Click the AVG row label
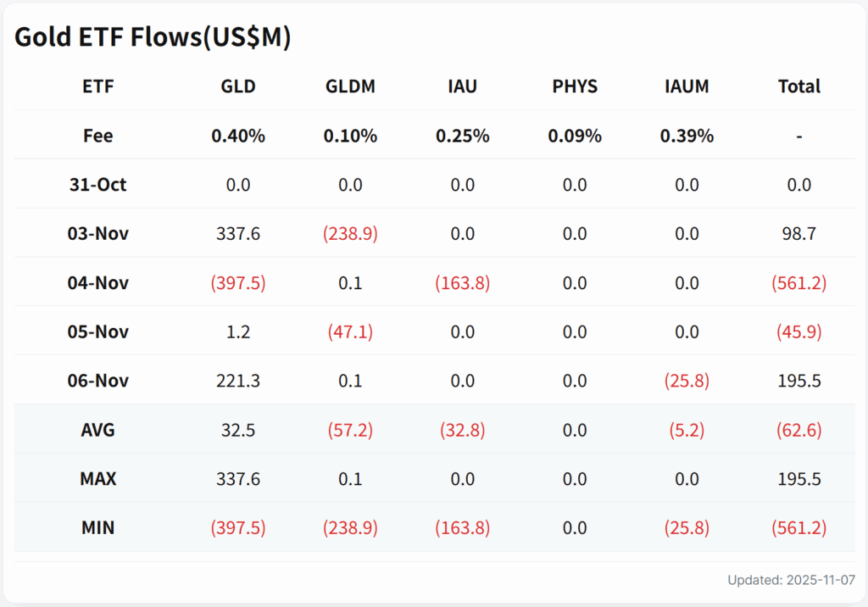 coord(98,430)
